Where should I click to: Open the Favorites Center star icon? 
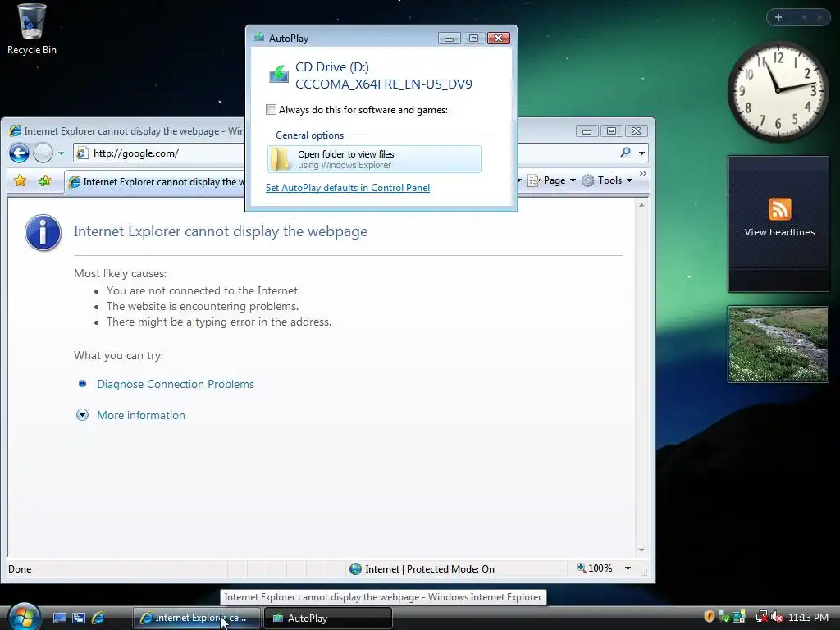coord(20,180)
